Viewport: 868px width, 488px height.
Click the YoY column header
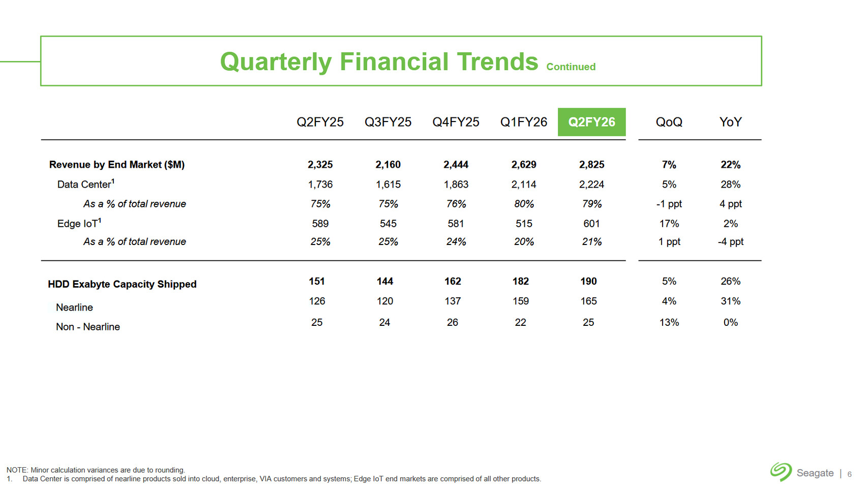[x=730, y=122]
